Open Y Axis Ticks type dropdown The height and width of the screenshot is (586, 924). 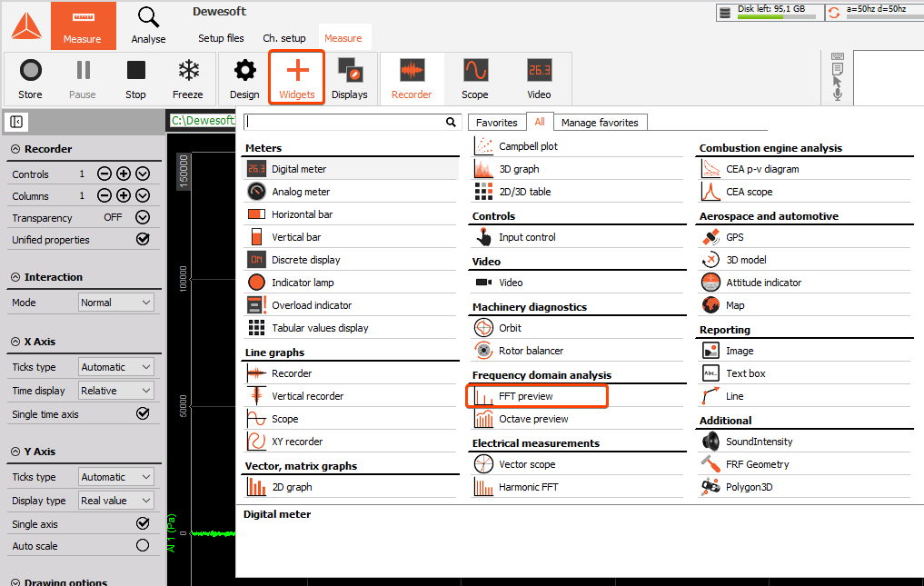click(116, 476)
